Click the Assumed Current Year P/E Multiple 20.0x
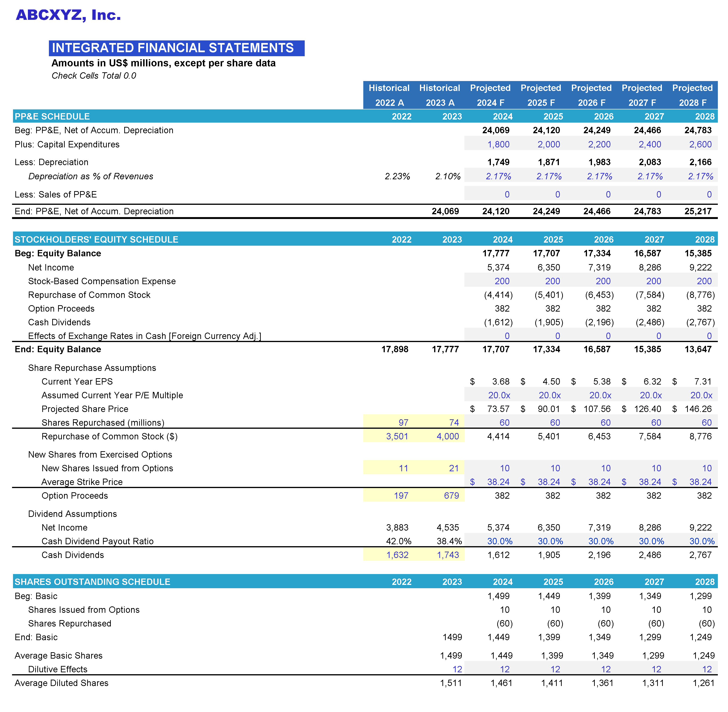Viewport: 728px width, 712px height. click(x=499, y=395)
